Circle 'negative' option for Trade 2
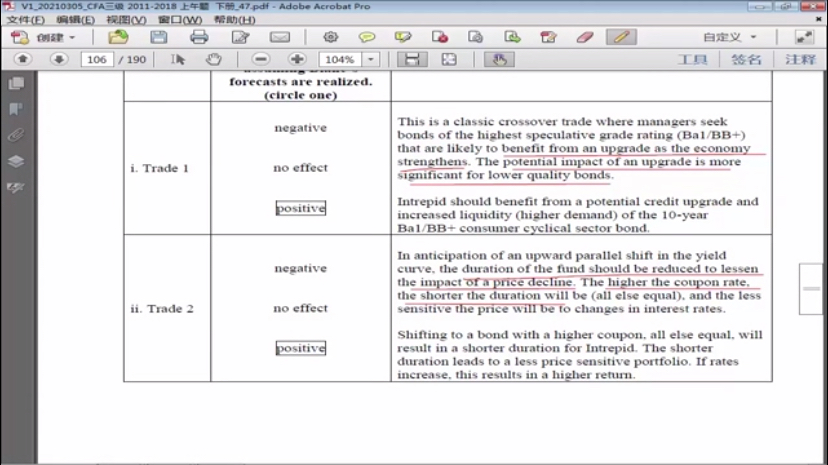 coord(300,268)
